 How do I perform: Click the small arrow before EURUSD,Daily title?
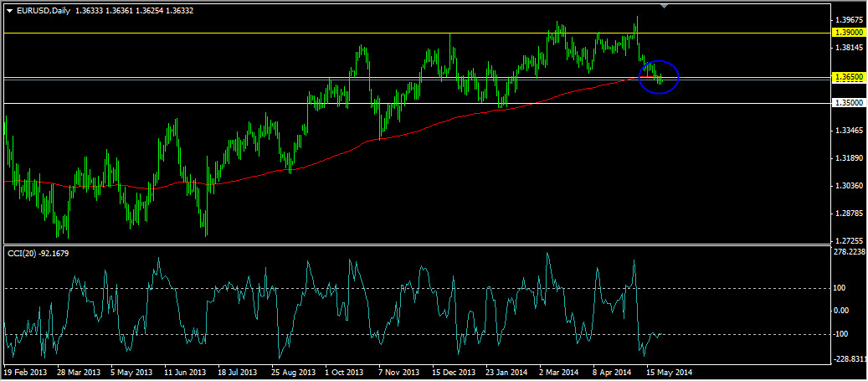(x=9, y=11)
